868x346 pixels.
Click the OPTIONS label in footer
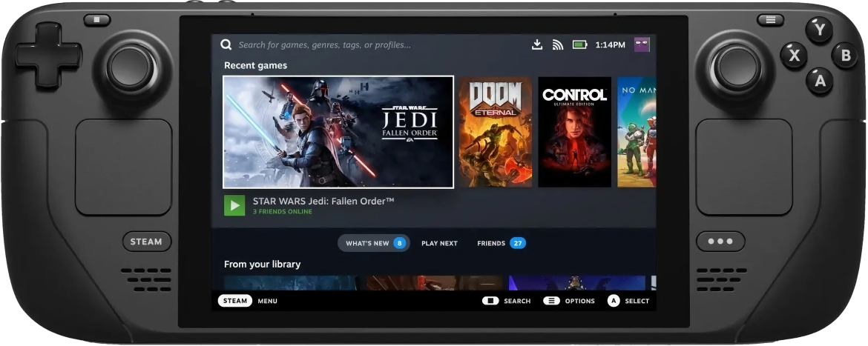click(x=579, y=301)
